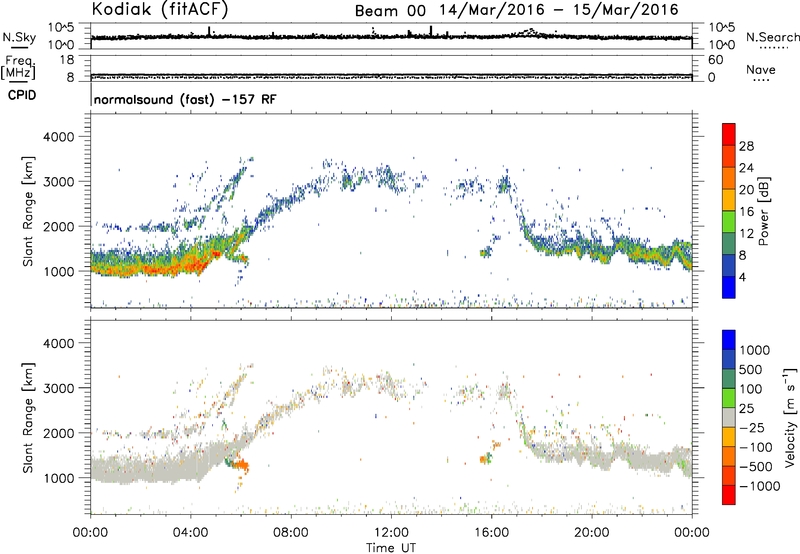Click the 'Nave' legend label
800x554 pixels.
(761, 70)
